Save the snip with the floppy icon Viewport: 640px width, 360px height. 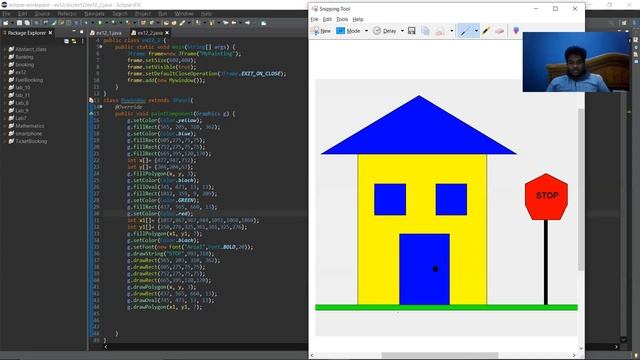point(411,31)
